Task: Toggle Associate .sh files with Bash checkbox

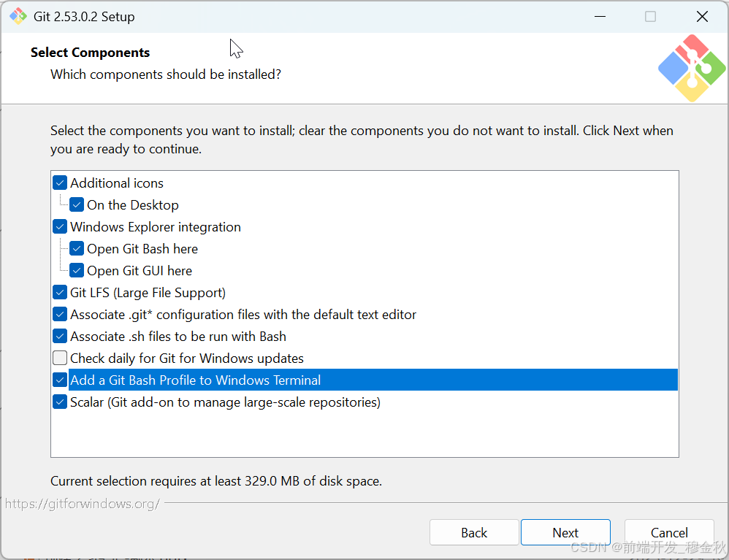Action: pos(60,336)
